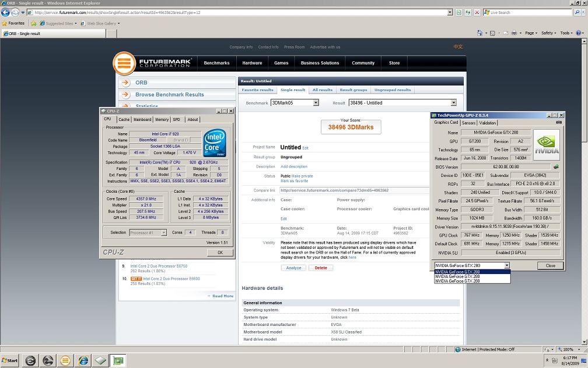
Task: Switch to the Memory tab in CPU-Z
Action: [x=162, y=119]
